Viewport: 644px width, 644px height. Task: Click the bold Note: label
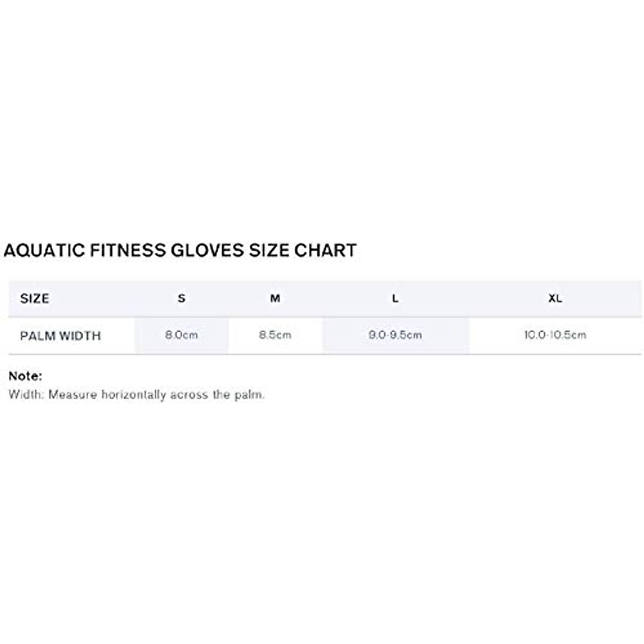25,376
